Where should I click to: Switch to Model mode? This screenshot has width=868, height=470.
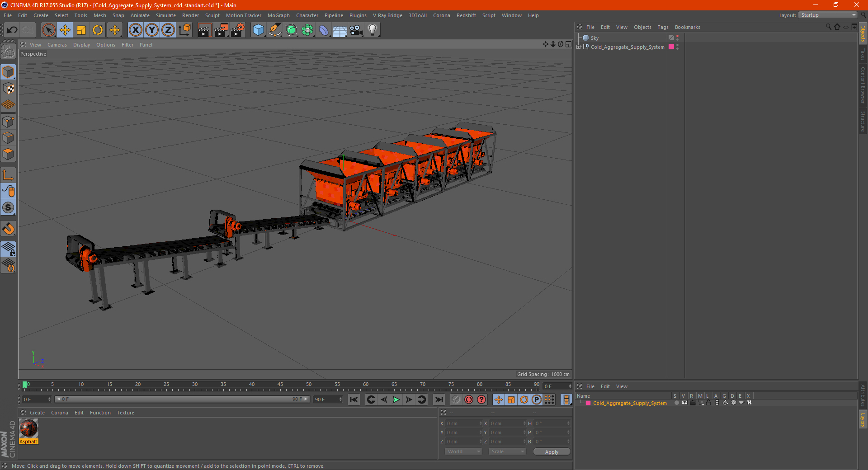point(8,72)
